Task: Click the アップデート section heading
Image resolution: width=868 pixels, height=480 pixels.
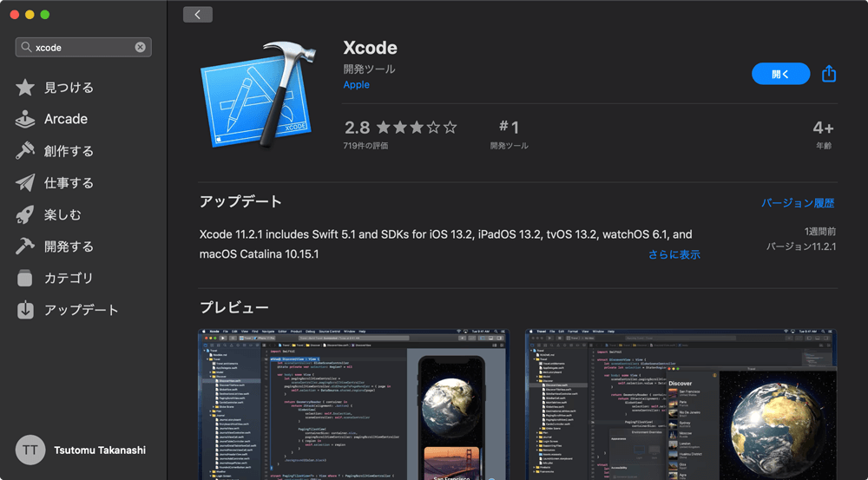Action: tap(240, 201)
